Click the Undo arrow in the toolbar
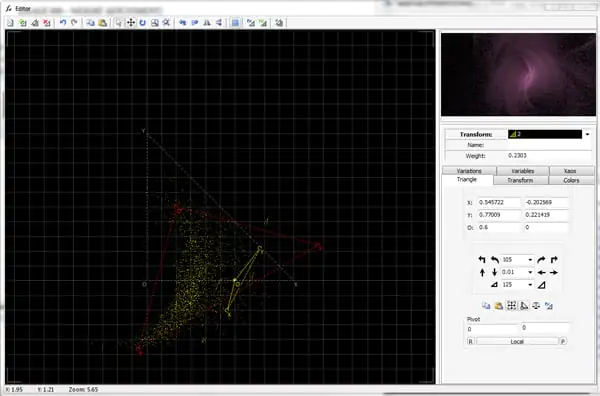Screen dimensions: 600x396 pos(63,23)
